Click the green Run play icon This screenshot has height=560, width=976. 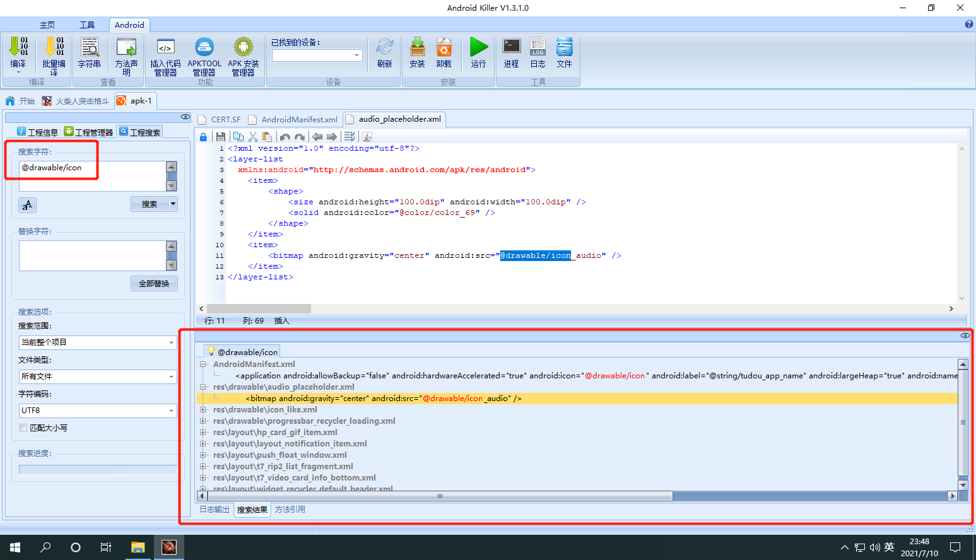tap(478, 47)
